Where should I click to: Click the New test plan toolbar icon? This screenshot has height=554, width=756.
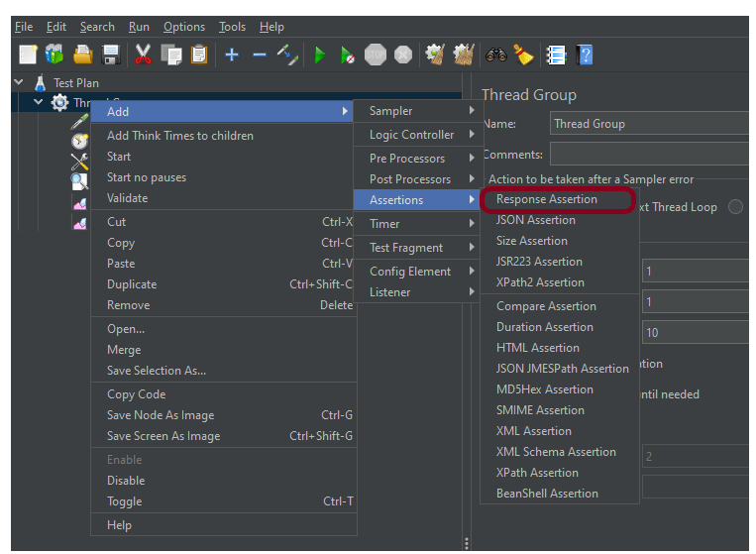pyautogui.click(x=28, y=55)
